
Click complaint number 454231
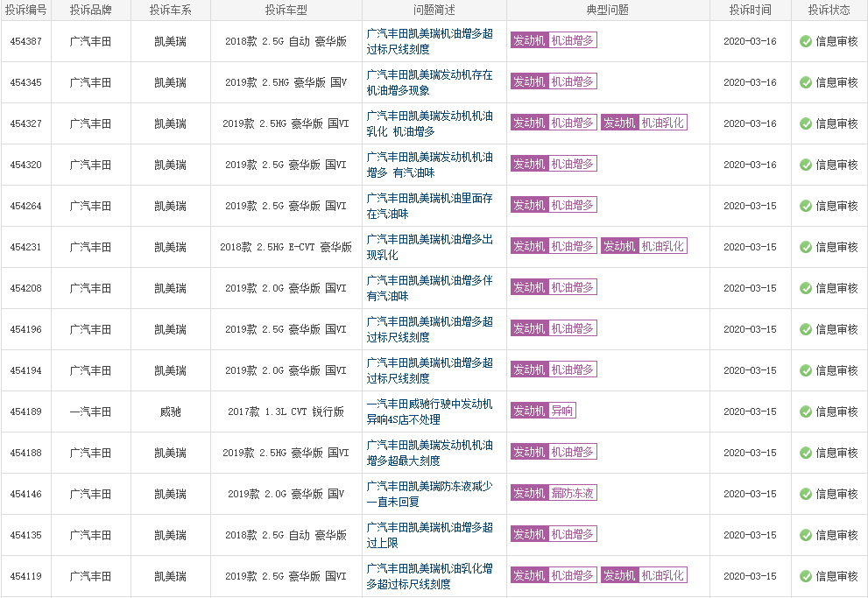(26, 247)
